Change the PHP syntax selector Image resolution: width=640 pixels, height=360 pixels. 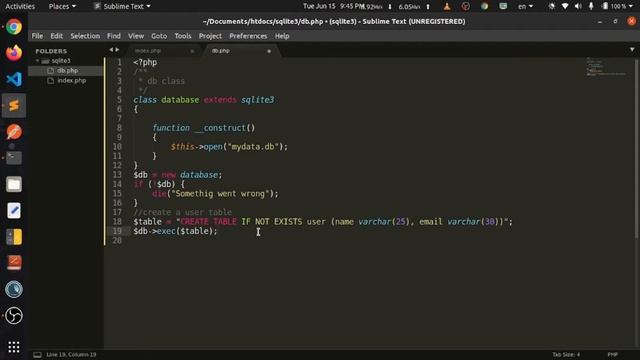coord(613,355)
